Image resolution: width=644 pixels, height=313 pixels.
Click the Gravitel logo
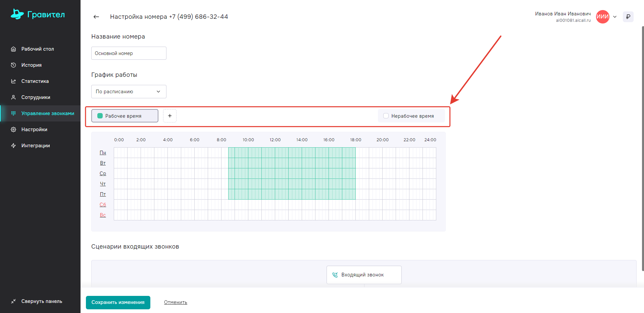click(x=38, y=14)
